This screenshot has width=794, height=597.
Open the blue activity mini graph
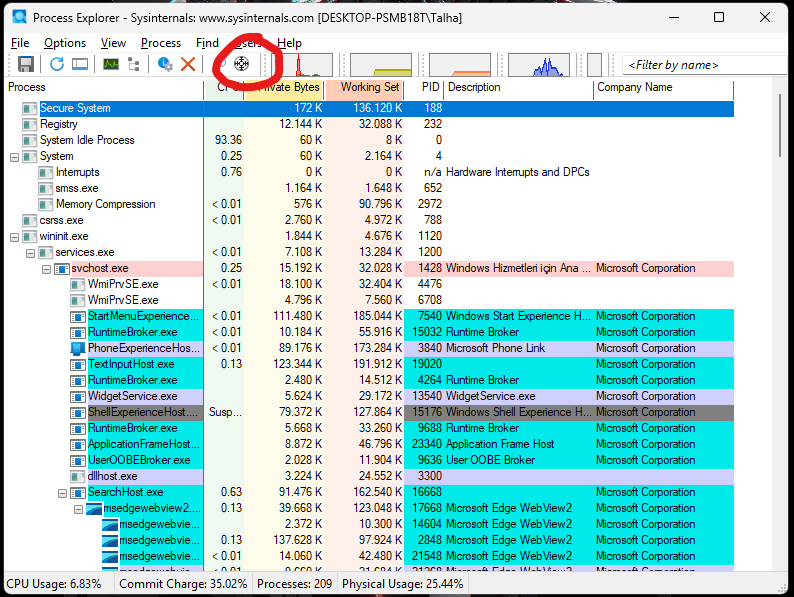539,65
